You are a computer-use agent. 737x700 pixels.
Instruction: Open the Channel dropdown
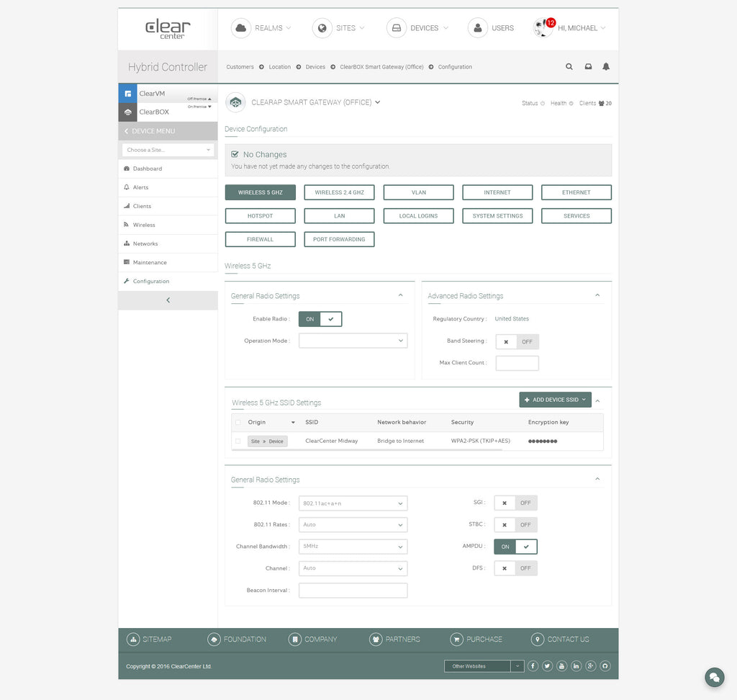pos(353,568)
